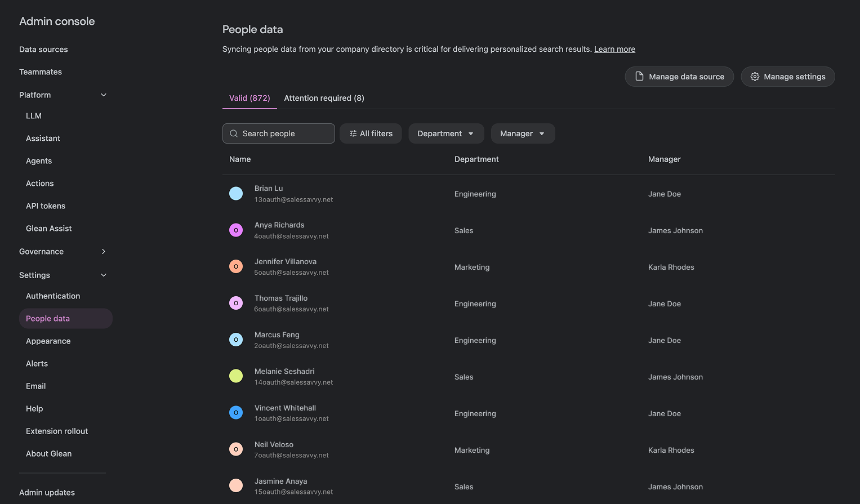Click the gear icon in Manage settings
The height and width of the screenshot is (504, 860).
point(755,77)
